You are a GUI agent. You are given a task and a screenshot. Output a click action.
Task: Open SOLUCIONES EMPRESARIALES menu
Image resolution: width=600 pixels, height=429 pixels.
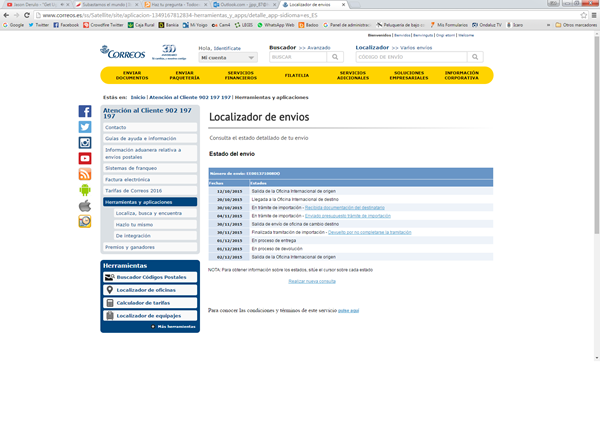click(409, 75)
